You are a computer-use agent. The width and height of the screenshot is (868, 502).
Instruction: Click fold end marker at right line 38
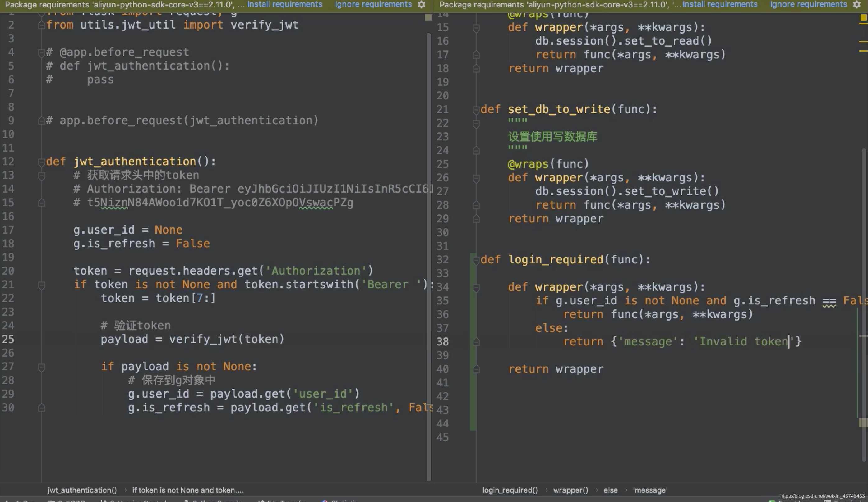(x=476, y=342)
